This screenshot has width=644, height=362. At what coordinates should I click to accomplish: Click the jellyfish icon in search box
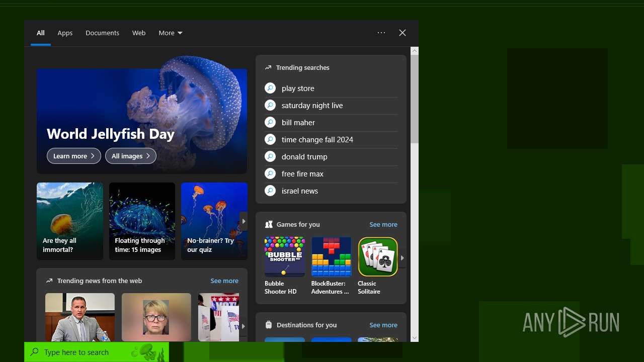click(x=147, y=352)
